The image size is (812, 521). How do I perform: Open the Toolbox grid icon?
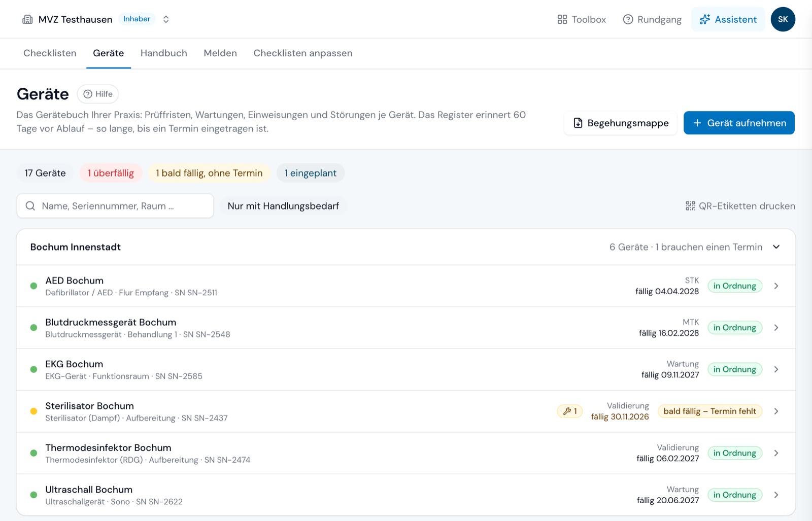pyautogui.click(x=562, y=19)
